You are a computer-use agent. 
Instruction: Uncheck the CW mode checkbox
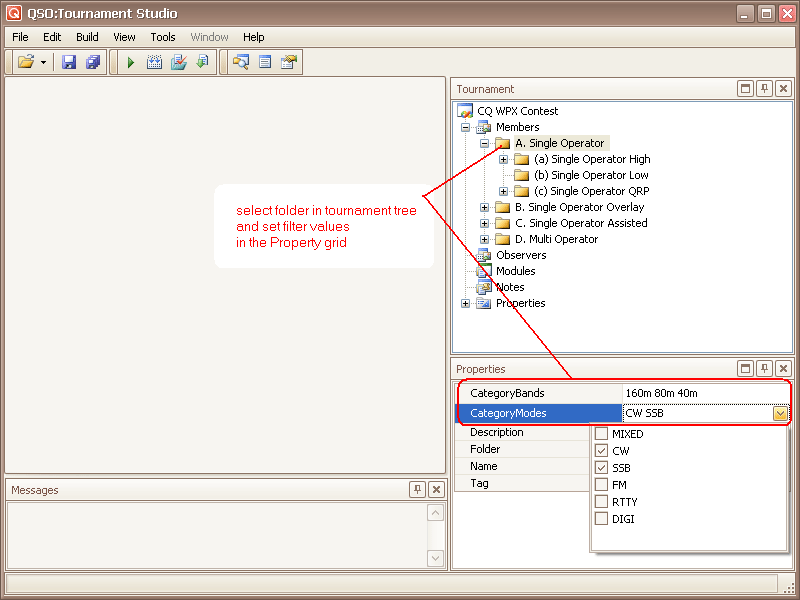(601, 451)
